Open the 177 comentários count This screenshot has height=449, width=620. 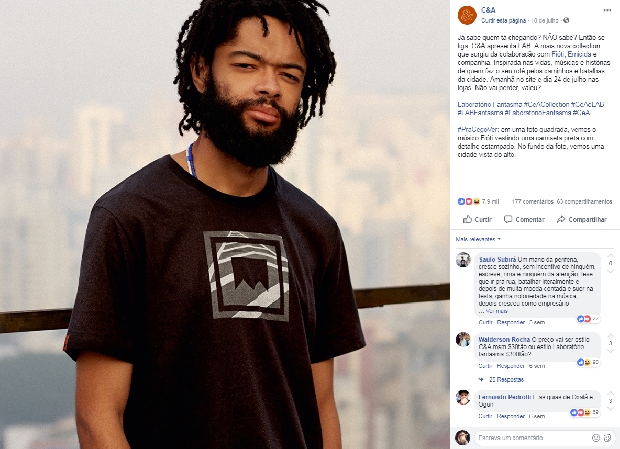(x=533, y=202)
